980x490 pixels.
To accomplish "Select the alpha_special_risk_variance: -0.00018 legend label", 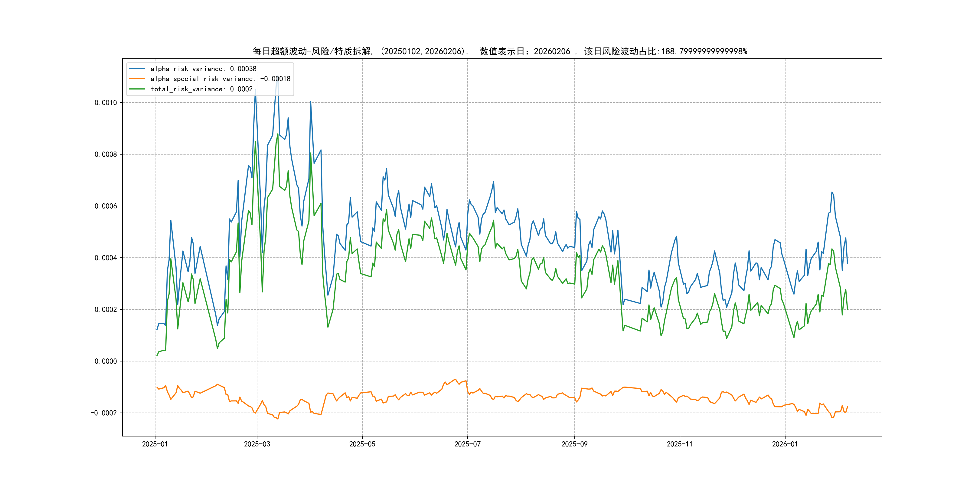I will tap(220, 79).
